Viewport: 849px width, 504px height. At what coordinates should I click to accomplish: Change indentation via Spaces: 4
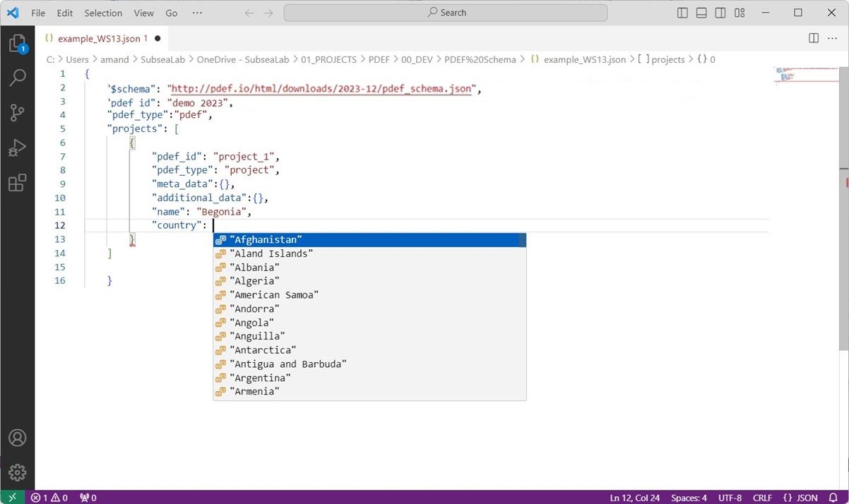(689, 498)
